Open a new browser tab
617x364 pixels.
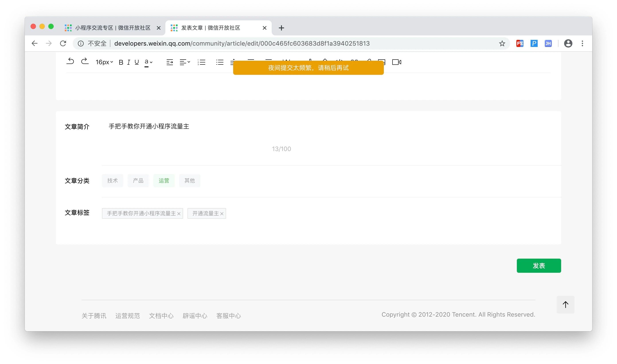coord(281,28)
